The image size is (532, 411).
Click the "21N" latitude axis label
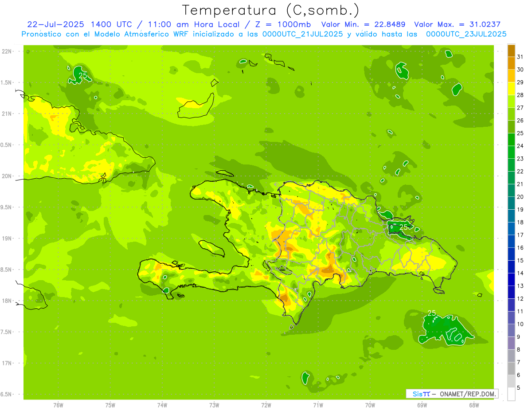(6, 114)
